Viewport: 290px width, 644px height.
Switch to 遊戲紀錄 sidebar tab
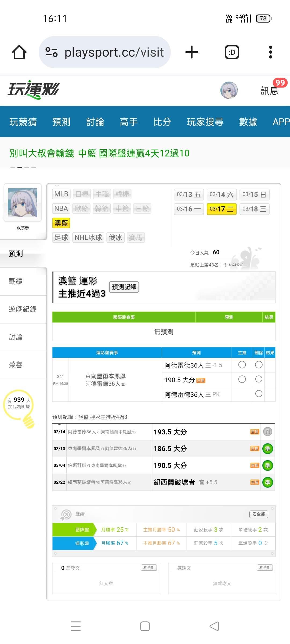click(x=23, y=309)
